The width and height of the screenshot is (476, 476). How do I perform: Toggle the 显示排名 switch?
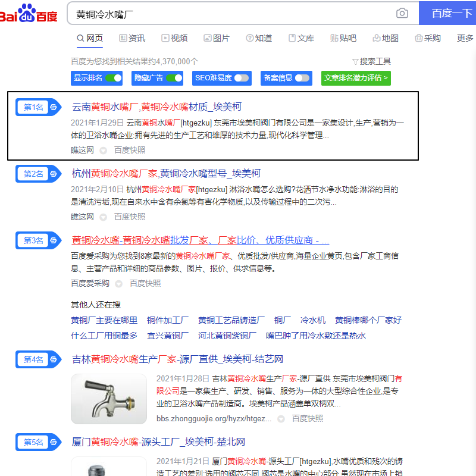[x=114, y=78]
